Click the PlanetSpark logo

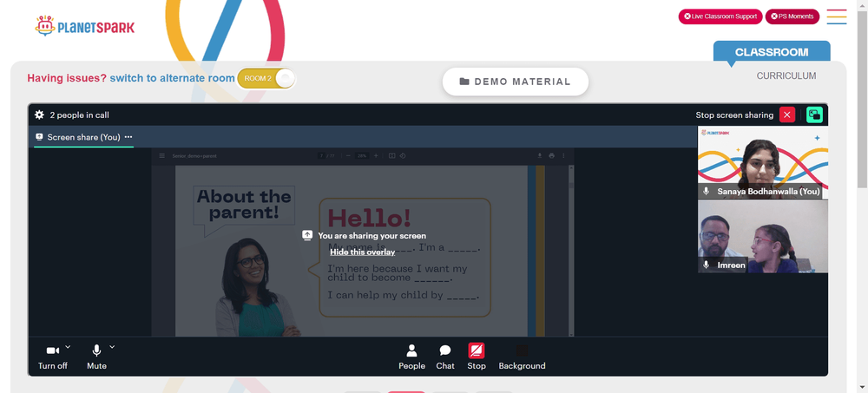tap(85, 26)
